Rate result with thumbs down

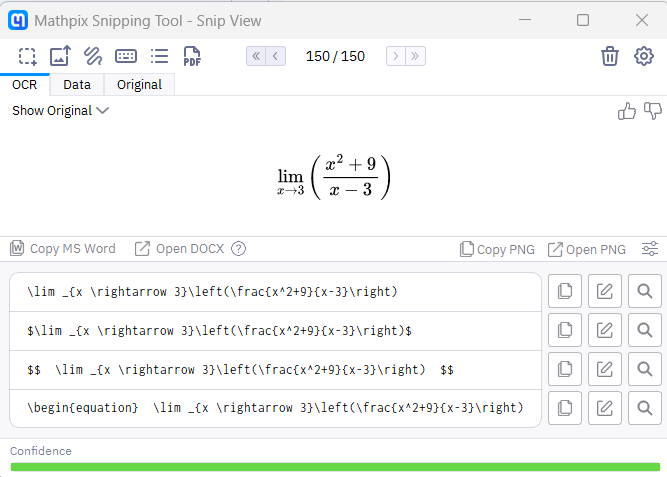(653, 111)
